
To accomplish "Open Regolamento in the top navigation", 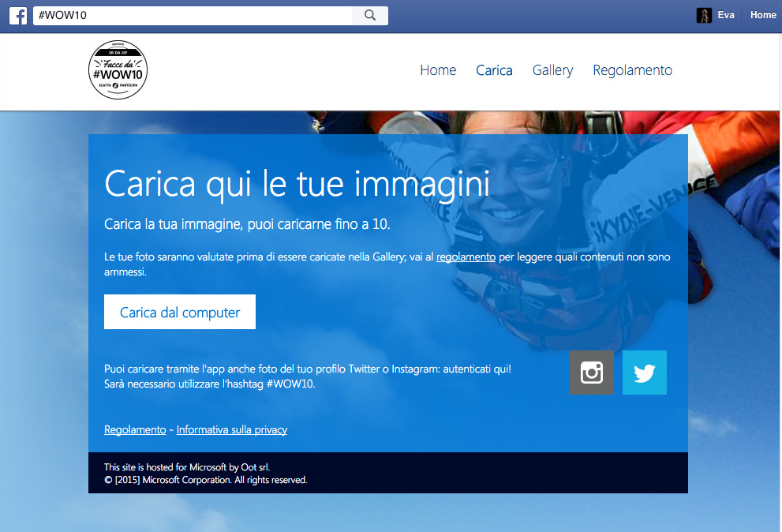I will (632, 70).
